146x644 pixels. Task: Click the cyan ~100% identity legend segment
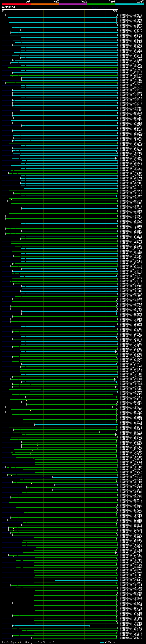(x=130, y=4)
